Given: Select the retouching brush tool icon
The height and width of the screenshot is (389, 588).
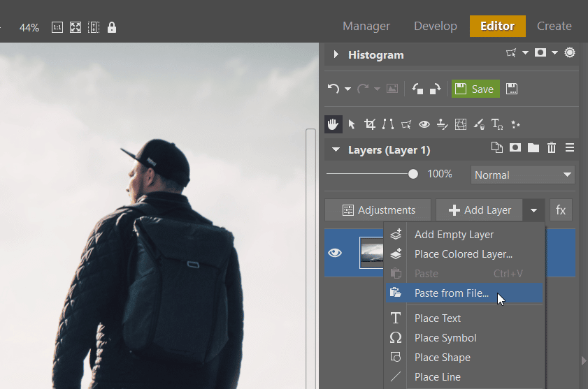Looking at the screenshot, I should coord(479,124).
